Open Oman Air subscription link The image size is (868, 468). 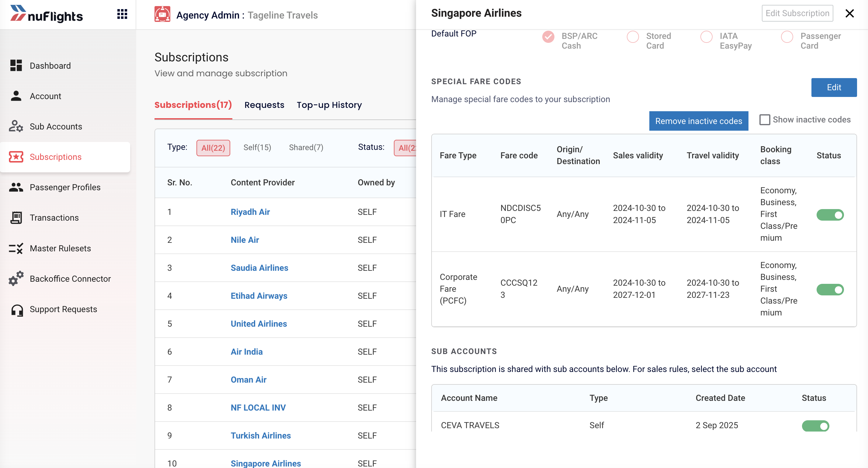[x=249, y=380]
